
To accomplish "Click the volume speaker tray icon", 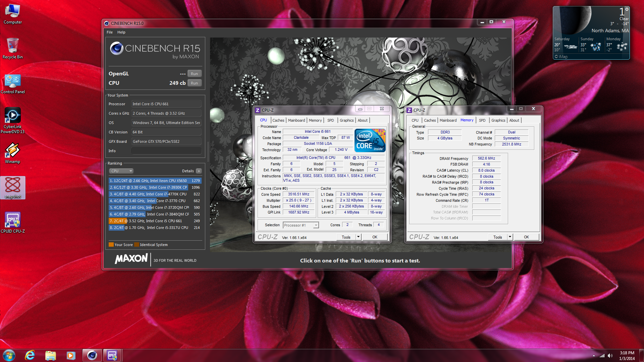I will [x=610, y=356].
